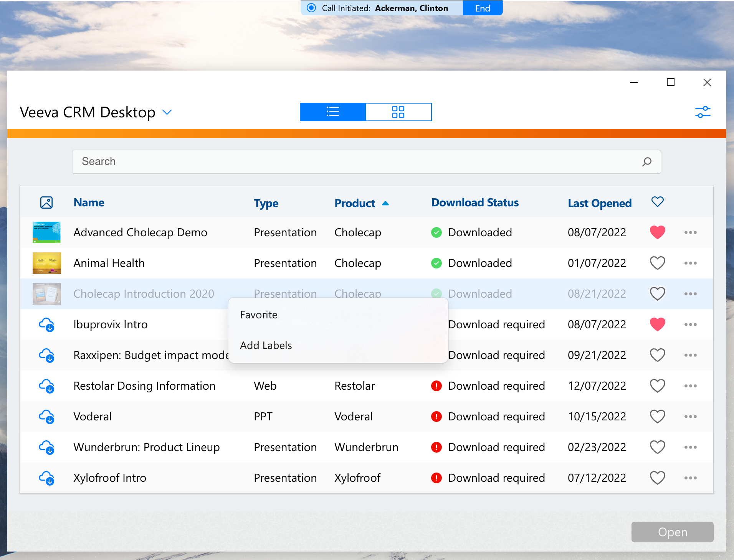The height and width of the screenshot is (560, 734).
Task: Toggle favorite heart for Wunderbrun: Product Lineup
Action: (657, 447)
